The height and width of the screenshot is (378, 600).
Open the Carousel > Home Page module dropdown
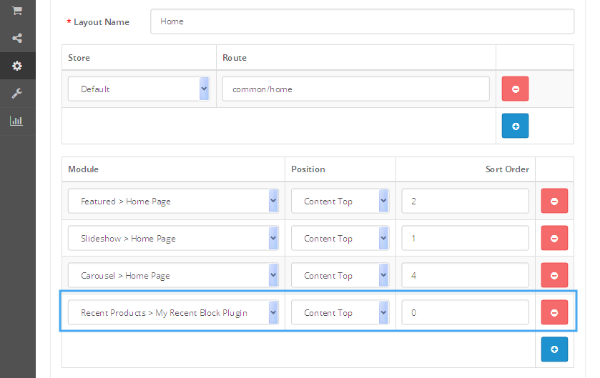[x=173, y=275]
